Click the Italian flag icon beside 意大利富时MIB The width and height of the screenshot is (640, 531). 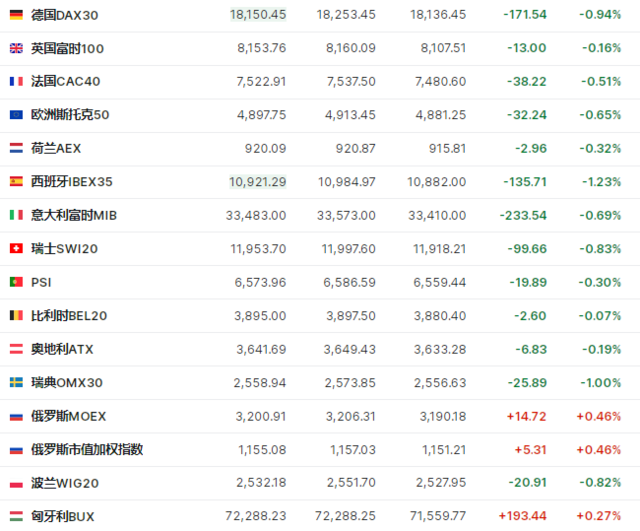click(16, 215)
